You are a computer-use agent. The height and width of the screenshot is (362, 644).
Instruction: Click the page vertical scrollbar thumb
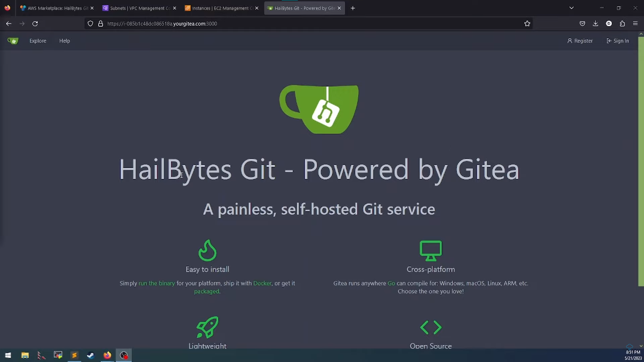tap(641, 161)
